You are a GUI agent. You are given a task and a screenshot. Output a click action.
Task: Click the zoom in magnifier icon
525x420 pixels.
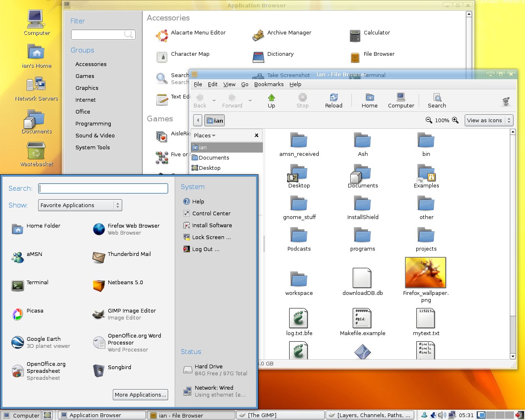(455, 120)
